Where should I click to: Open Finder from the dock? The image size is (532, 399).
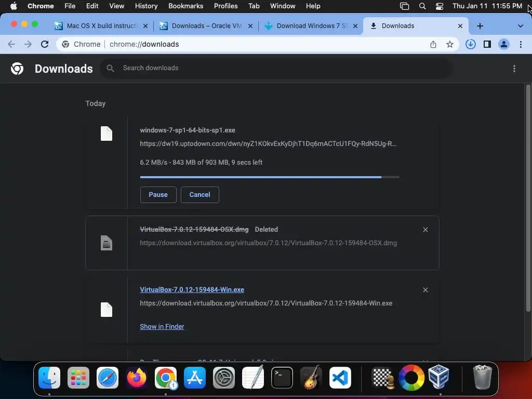(49, 378)
